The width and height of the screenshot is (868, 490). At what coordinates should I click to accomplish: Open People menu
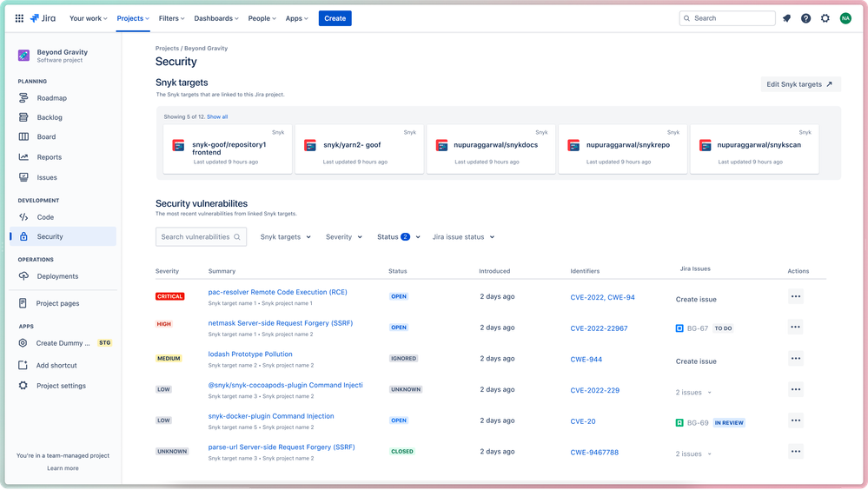(262, 18)
